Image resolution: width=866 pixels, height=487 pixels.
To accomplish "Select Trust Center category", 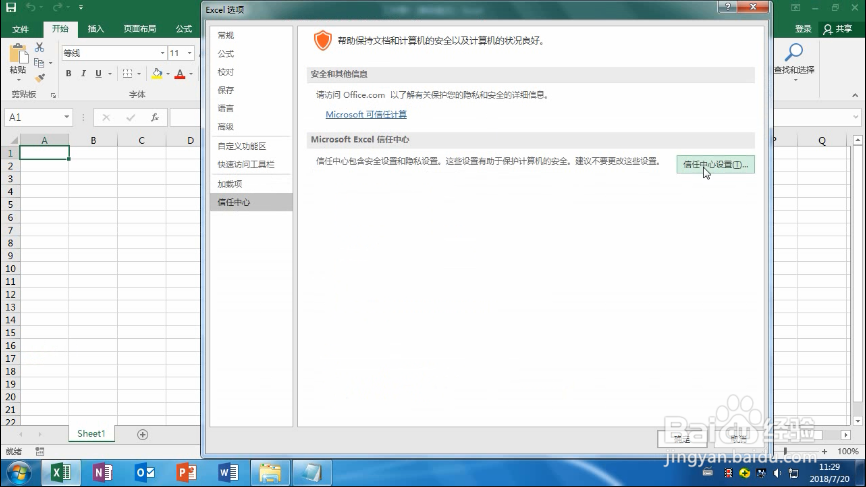I will click(x=251, y=202).
